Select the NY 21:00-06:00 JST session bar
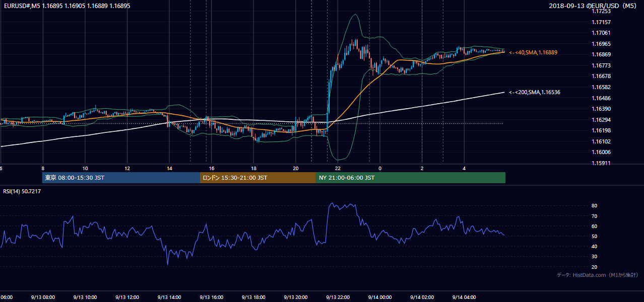 tap(411, 178)
